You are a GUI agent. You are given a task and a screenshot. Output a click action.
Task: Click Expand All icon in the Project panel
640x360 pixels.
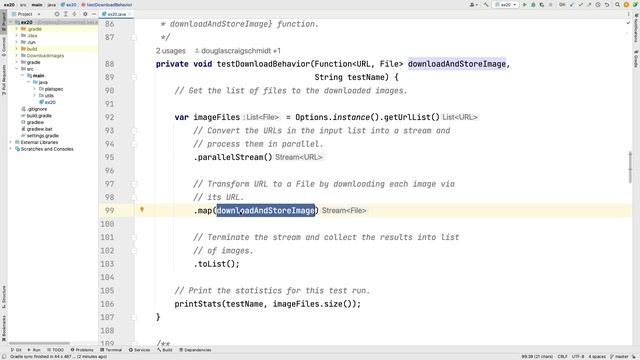point(66,14)
